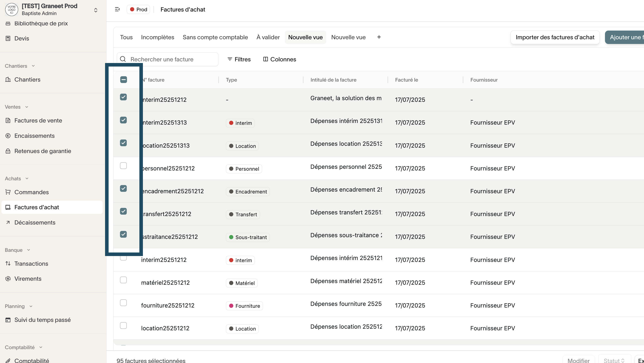This screenshot has width=644, height=363.
Task: Switch to the Sans compte comptable tab
Action: 215,37
